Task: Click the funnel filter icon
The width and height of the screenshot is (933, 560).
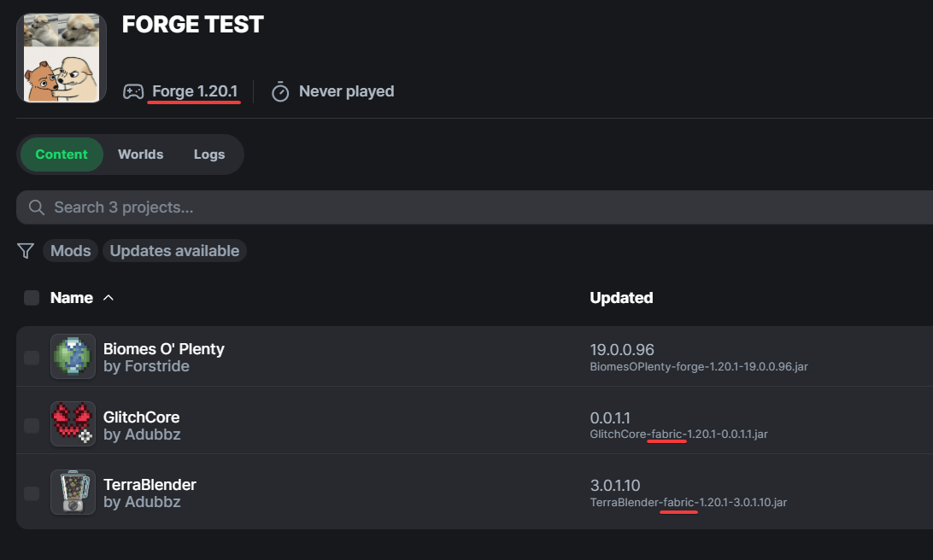Action: 26,251
